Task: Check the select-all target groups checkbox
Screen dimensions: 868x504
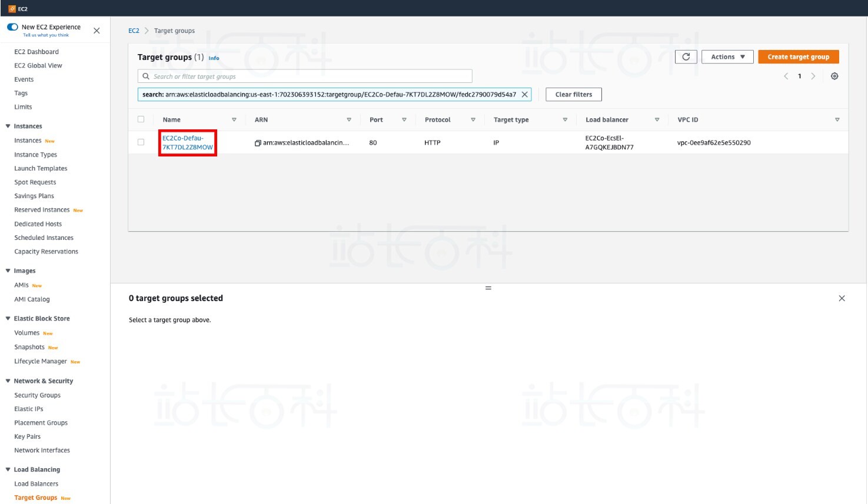Action: pos(141,119)
